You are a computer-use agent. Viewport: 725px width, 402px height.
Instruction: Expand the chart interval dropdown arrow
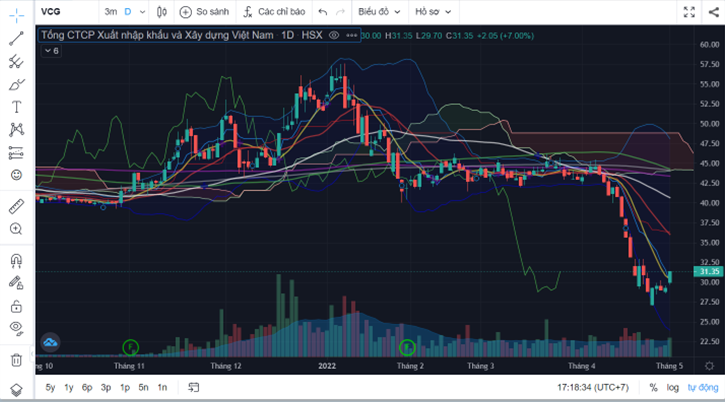point(143,12)
